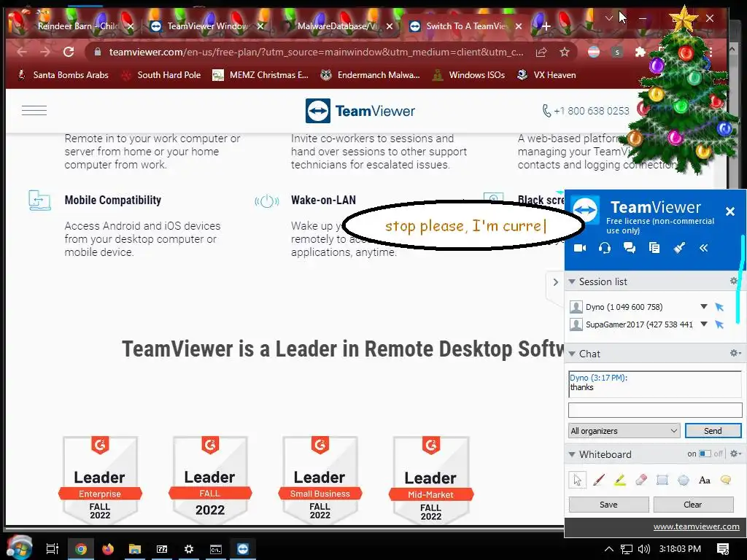747x560 pixels.
Task: Clear the whiteboard
Action: click(x=693, y=505)
